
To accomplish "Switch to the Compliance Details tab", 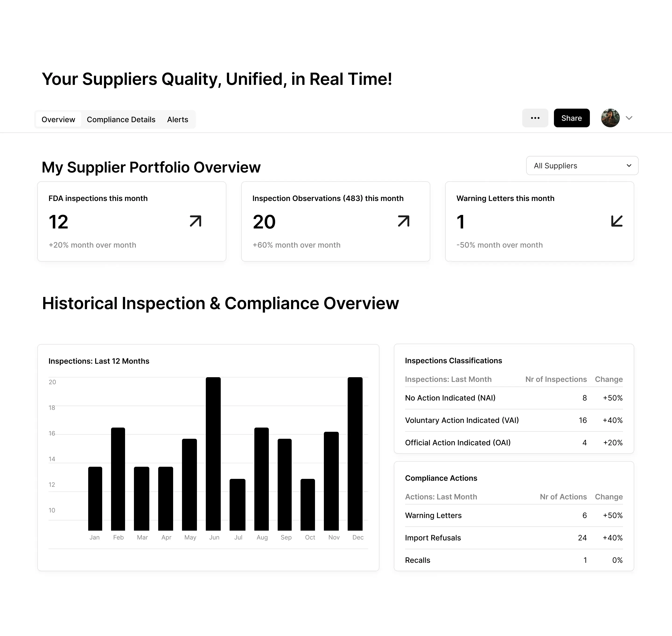I will [x=121, y=119].
